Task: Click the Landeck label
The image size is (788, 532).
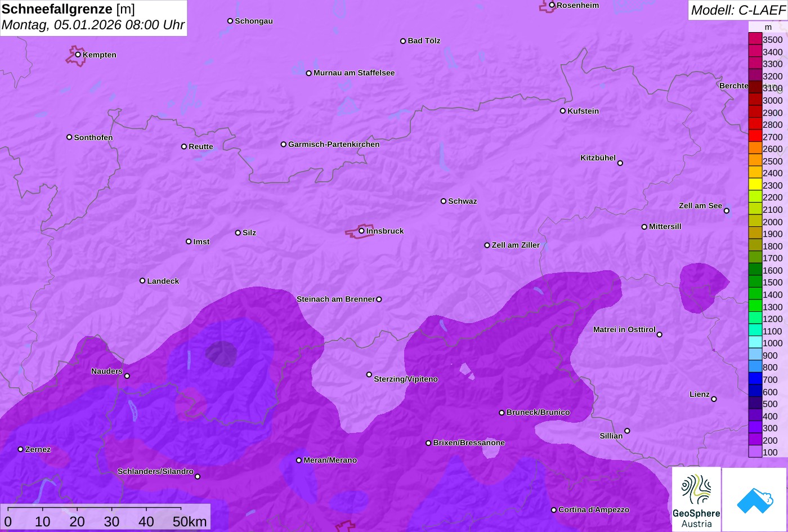Action: coord(163,281)
